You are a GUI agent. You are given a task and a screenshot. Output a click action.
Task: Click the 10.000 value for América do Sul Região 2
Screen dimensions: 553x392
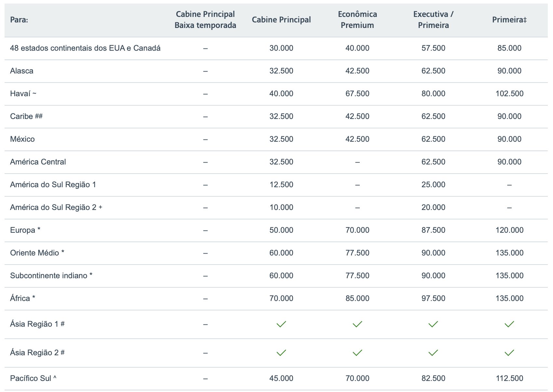[281, 207]
